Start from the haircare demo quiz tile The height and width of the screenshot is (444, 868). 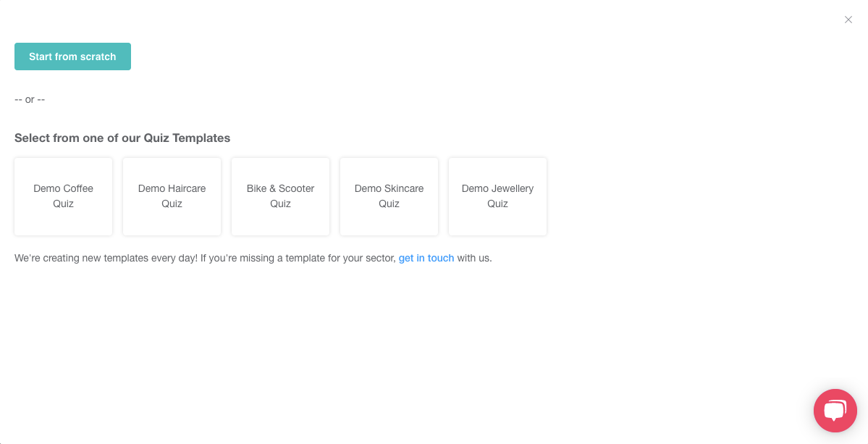pos(172,196)
